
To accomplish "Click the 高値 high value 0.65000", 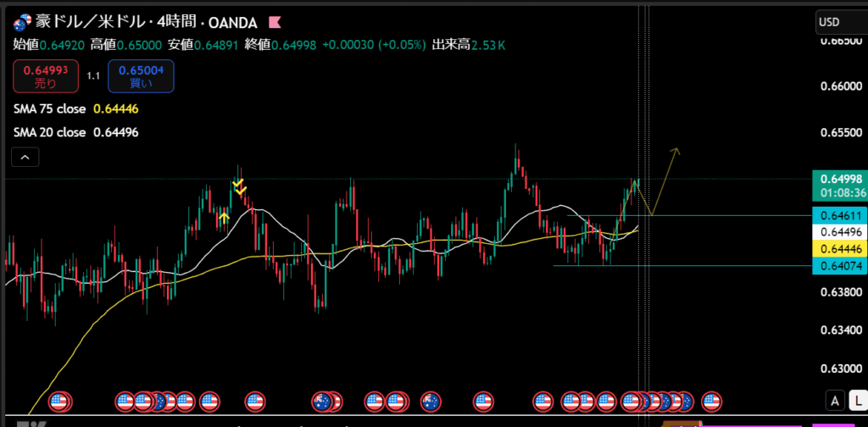I will [140, 46].
